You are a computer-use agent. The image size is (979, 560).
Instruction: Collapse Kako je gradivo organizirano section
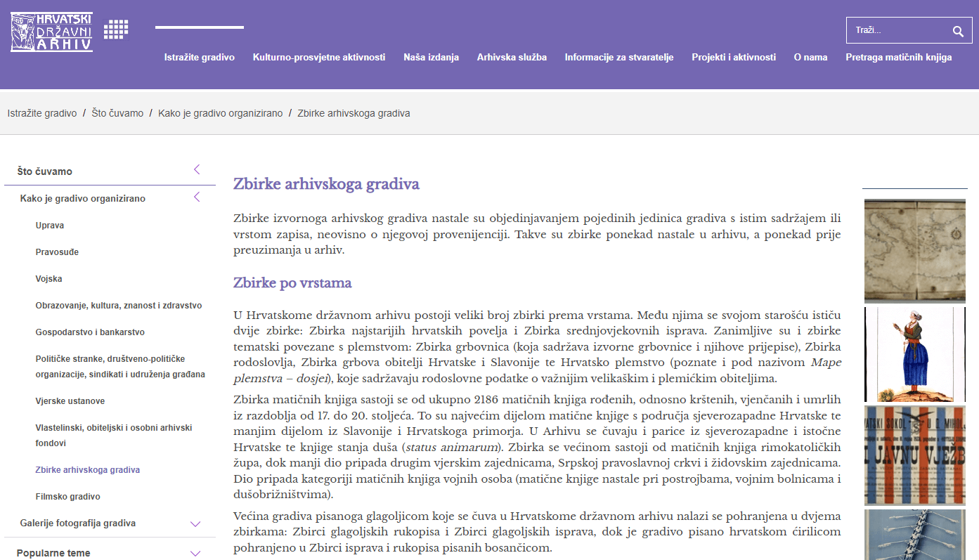(197, 197)
